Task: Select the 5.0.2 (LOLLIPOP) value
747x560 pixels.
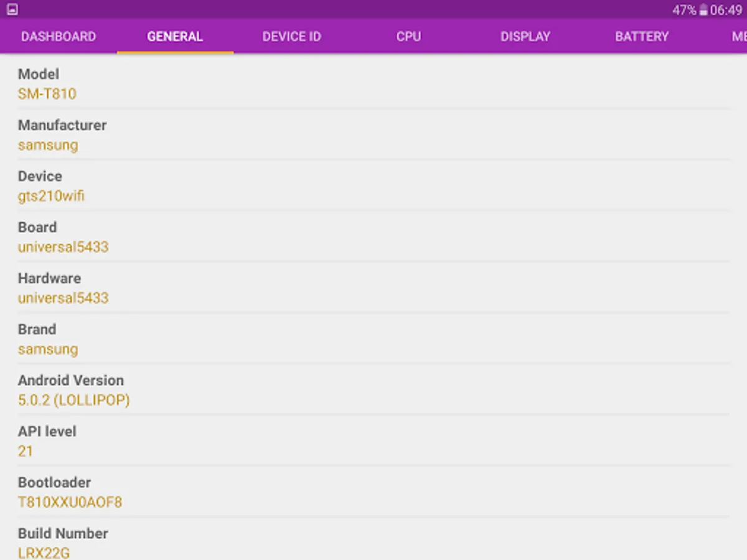Action: [74, 401]
